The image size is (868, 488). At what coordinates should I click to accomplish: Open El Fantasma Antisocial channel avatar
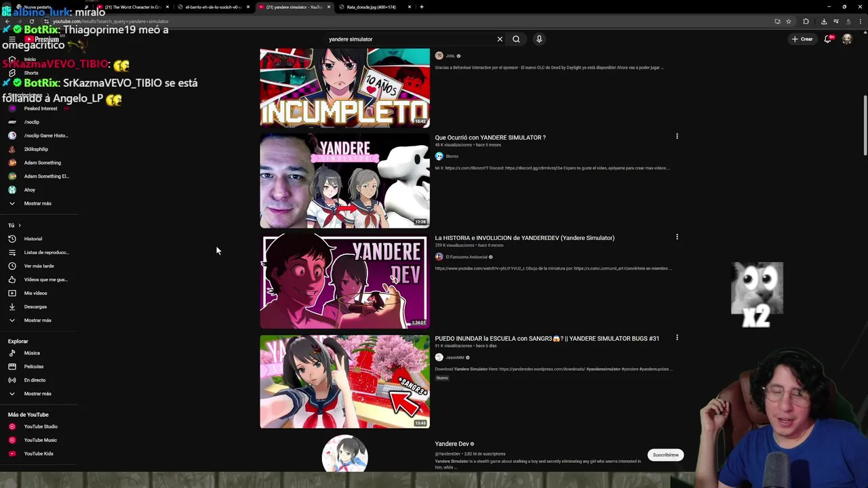coord(439,257)
